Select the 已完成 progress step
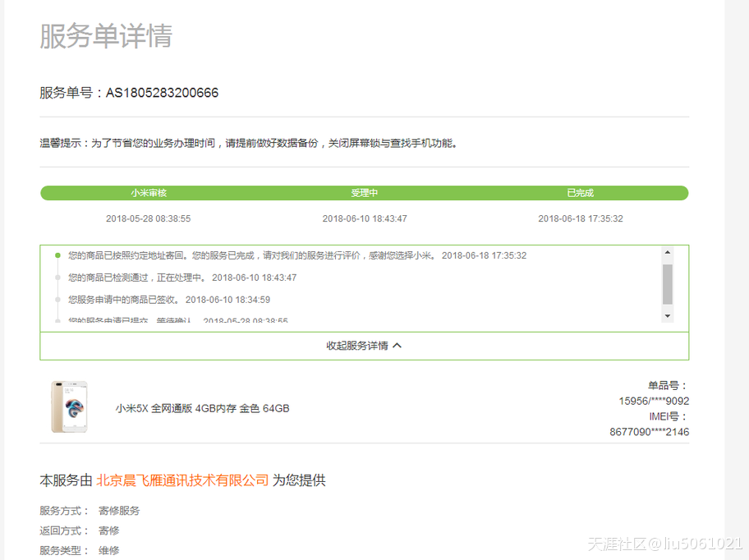The width and height of the screenshot is (749, 560). (x=581, y=193)
